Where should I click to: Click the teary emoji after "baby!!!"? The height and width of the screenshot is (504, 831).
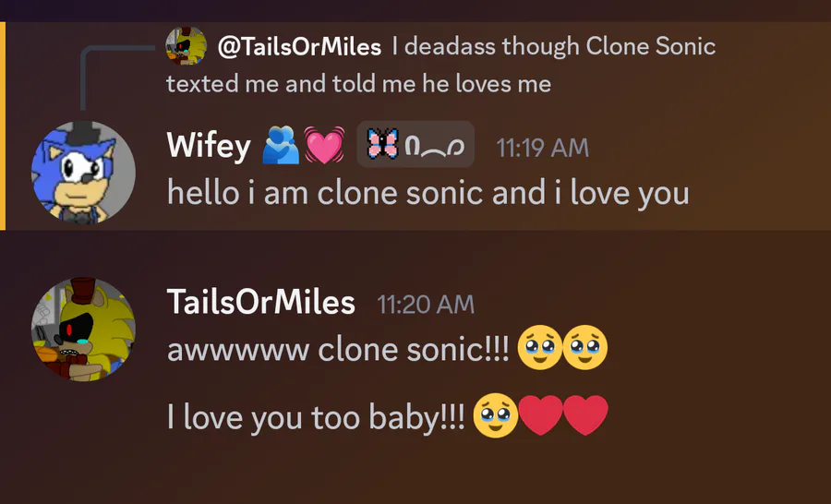click(495, 416)
